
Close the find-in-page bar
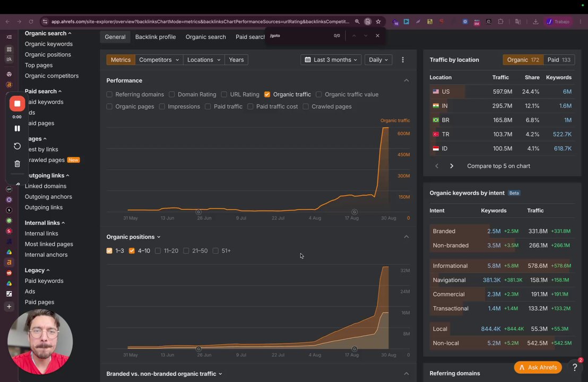click(377, 36)
